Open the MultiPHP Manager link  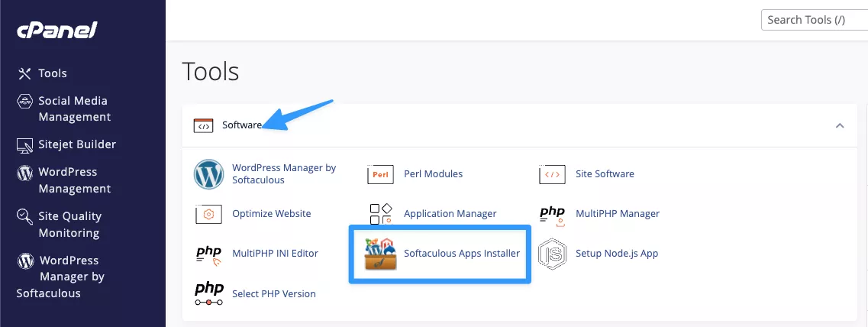click(618, 214)
